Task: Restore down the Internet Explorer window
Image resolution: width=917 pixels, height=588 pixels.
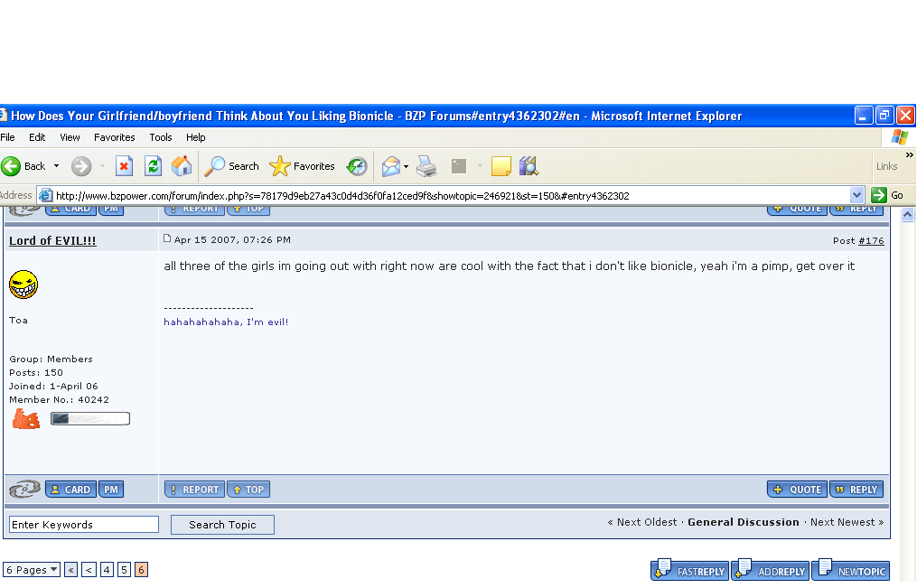Action: pyautogui.click(x=884, y=115)
